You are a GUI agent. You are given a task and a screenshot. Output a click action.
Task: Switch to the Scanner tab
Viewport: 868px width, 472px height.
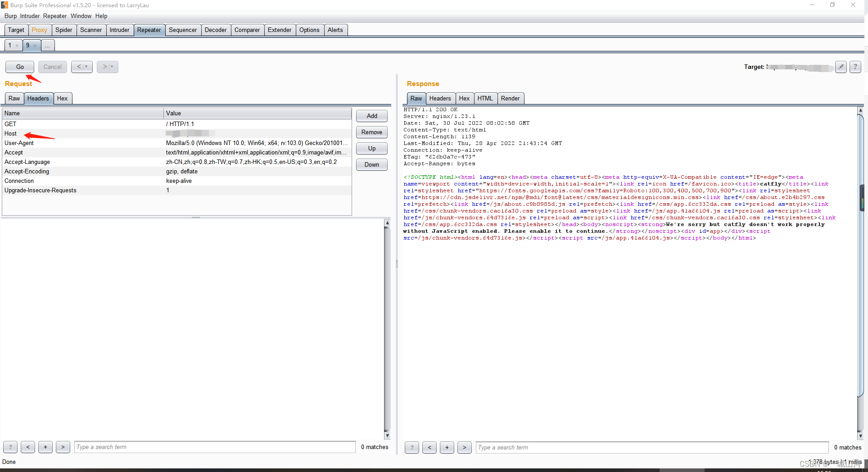point(91,30)
